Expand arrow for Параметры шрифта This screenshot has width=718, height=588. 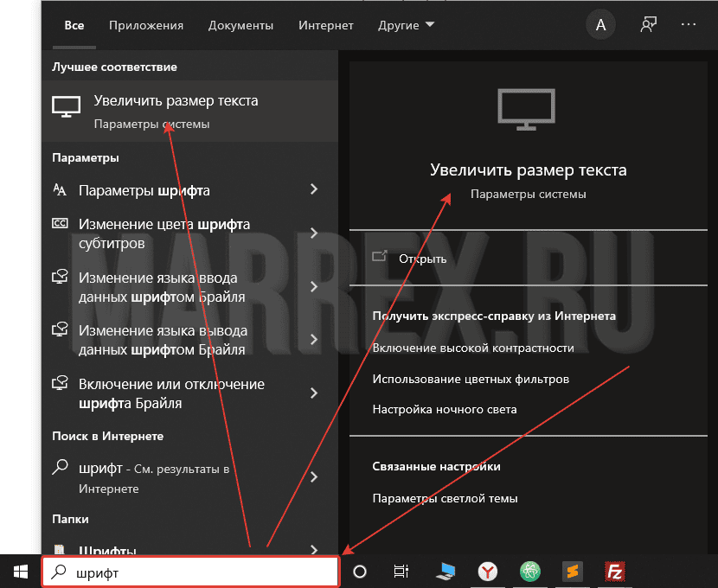click(314, 189)
